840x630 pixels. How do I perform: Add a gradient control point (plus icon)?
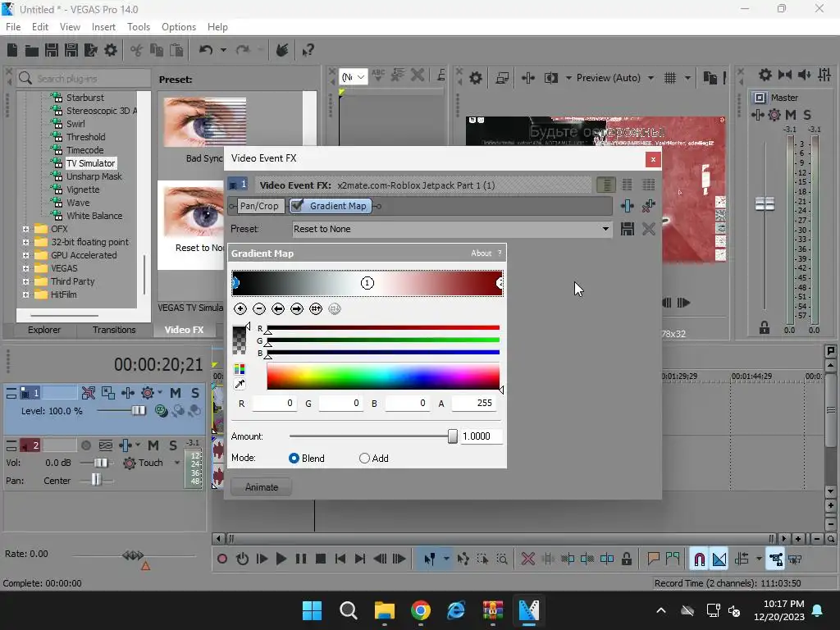(240, 308)
